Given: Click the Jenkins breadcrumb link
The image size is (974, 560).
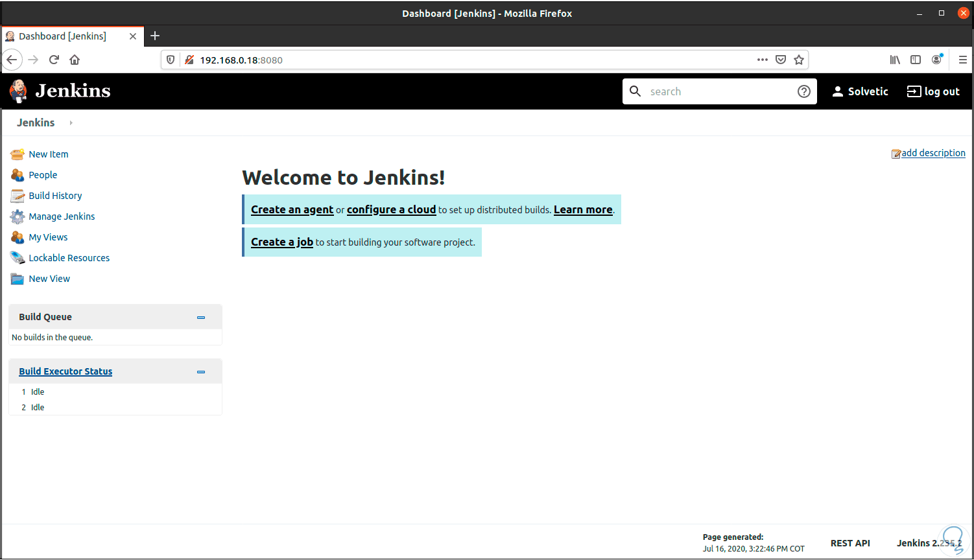Looking at the screenshot, I should click(36, 122).
